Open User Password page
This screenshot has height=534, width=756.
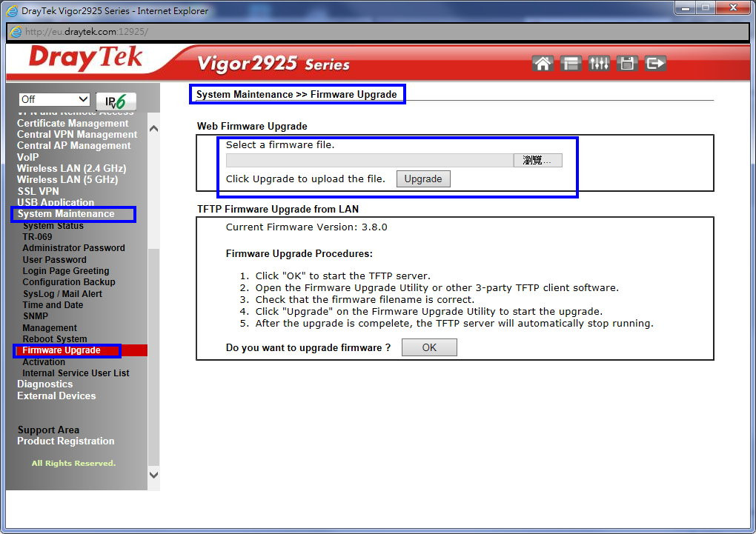pyautogui.click(x=55, y=259)
